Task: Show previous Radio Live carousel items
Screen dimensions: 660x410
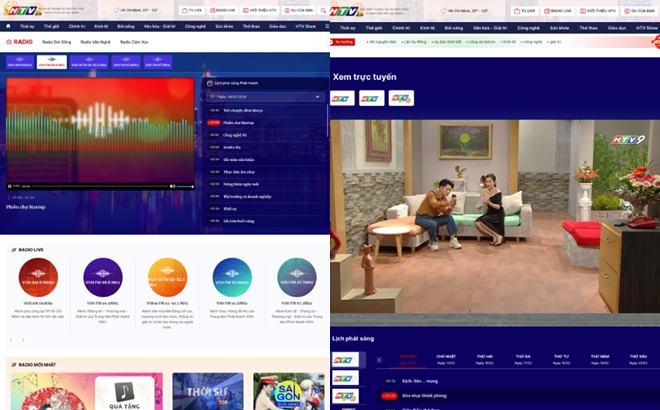Action: tap(11, 340)
